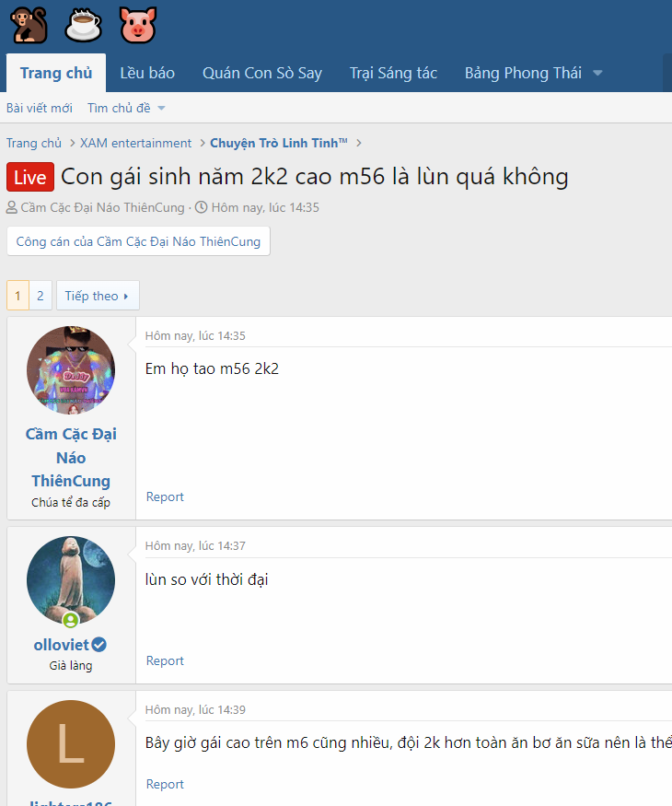672x806 pixels.
Task: Open XAM entertainment breadcrumb link
Action: pyautogui.click(x=135, y=143)
